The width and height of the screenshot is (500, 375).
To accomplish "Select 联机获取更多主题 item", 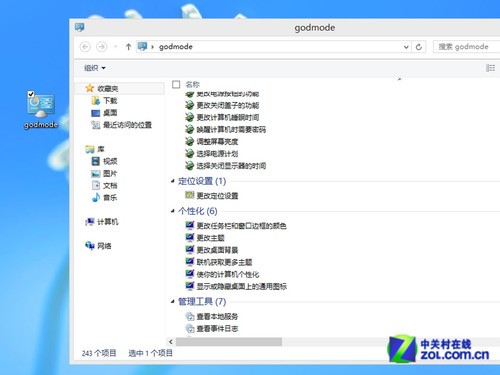I will point(224,262).
